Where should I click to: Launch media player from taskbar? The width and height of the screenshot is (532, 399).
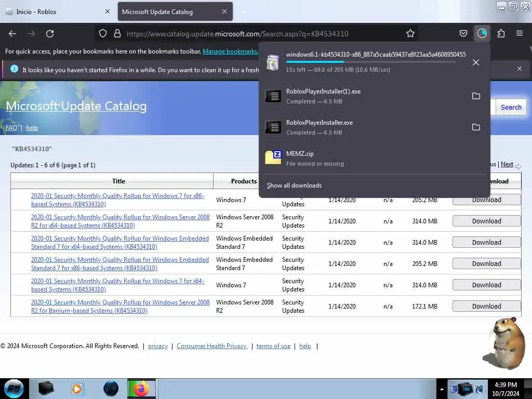(x=77, y=389)
